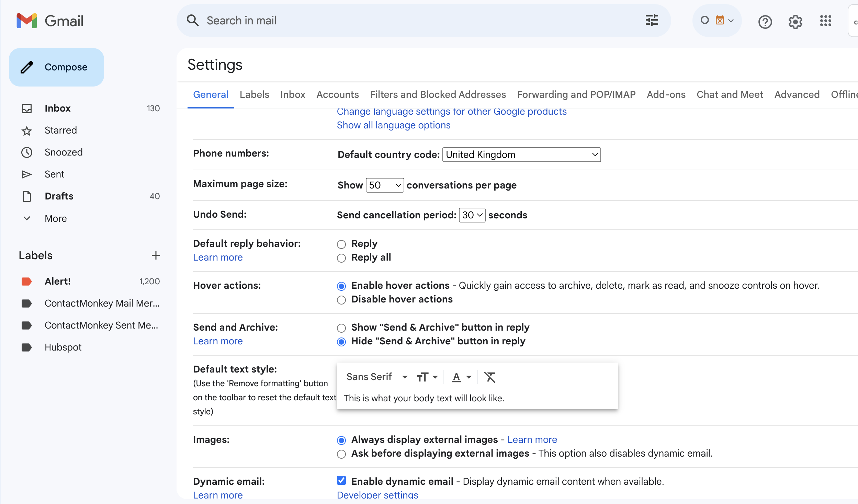
Task: Open the Google apps grid icon
Action: (826, 21)
